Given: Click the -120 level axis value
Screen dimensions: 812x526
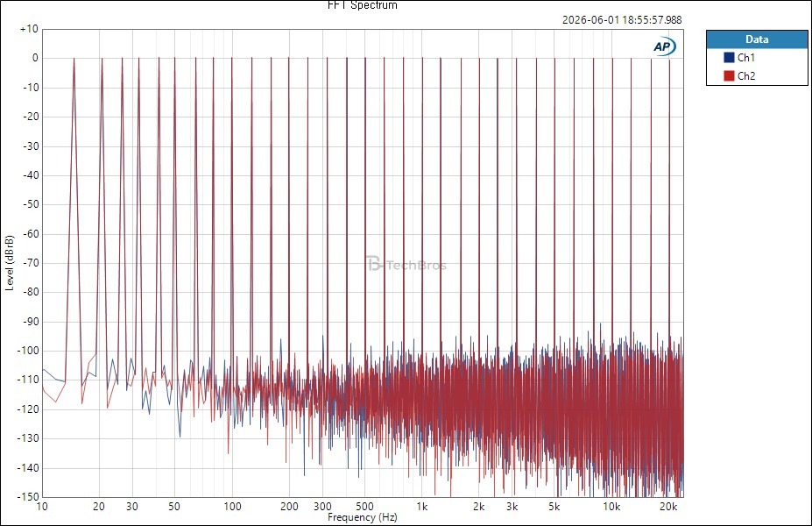Looking at the screenshot, I should click(28, 409).
